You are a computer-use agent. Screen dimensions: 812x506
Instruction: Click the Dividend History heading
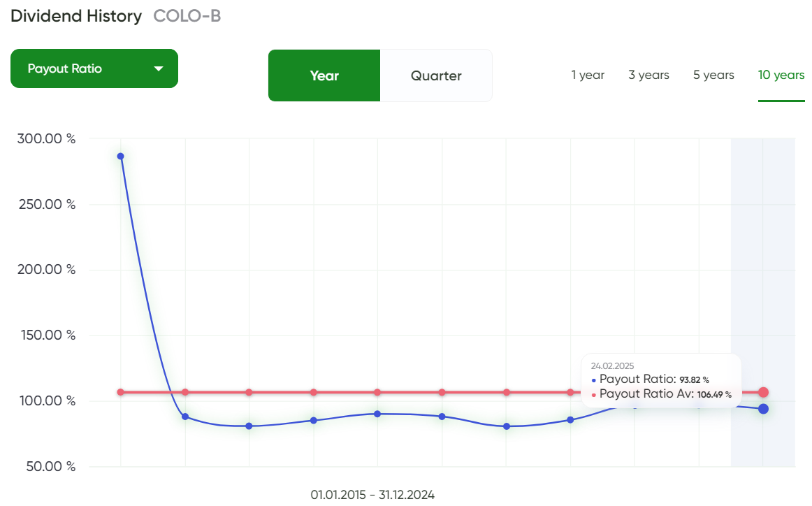point(76,16)
